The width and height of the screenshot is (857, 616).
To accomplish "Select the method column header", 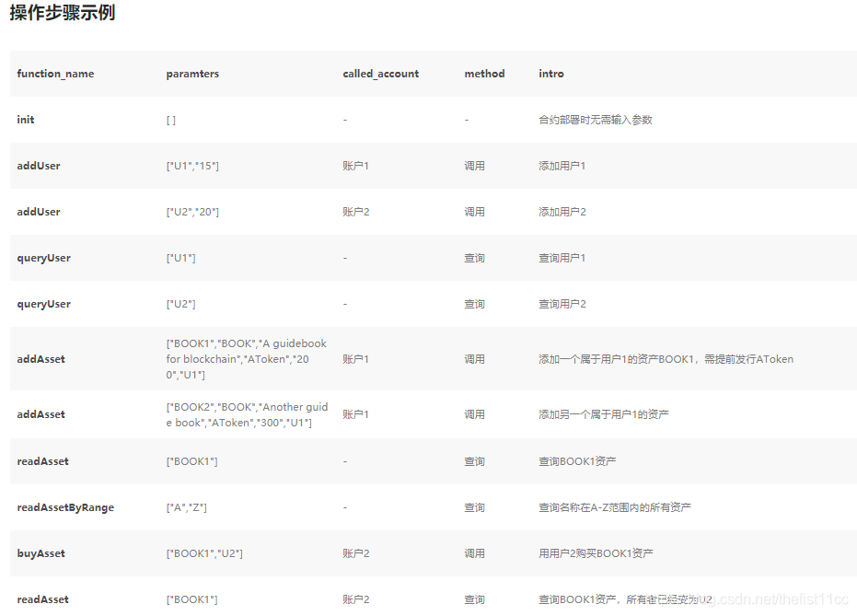I will [x=484, y=74].
